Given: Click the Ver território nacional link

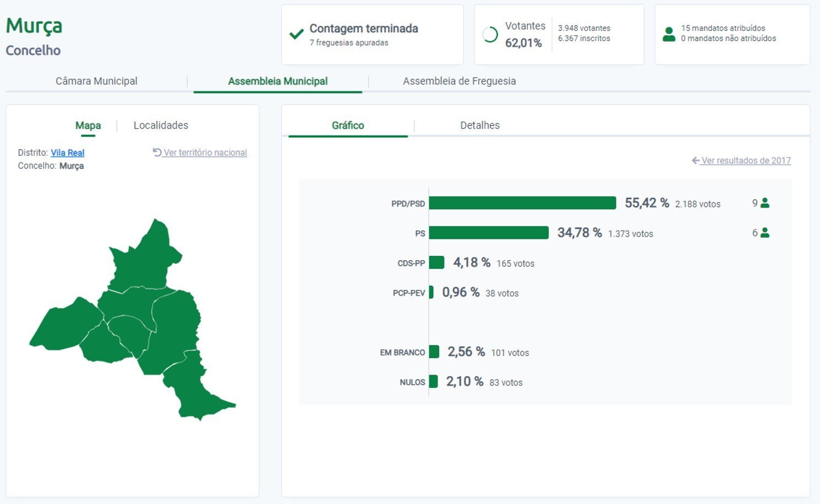Looking at the screenshot, I should (205, 152).
